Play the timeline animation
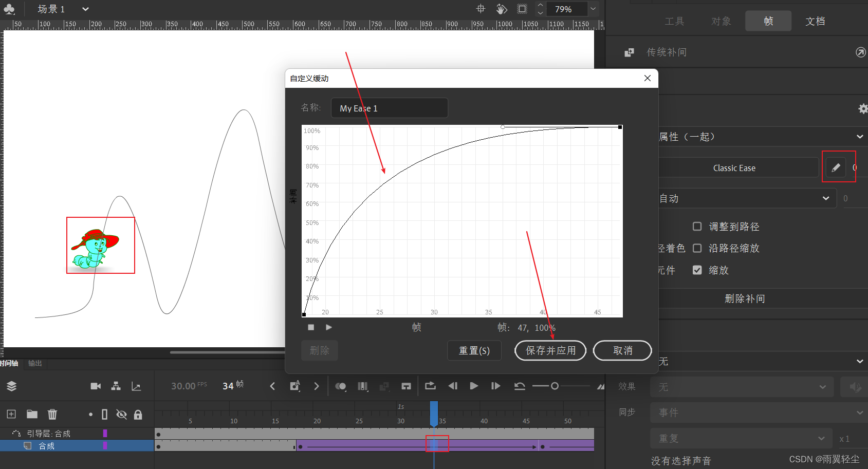 474,386
